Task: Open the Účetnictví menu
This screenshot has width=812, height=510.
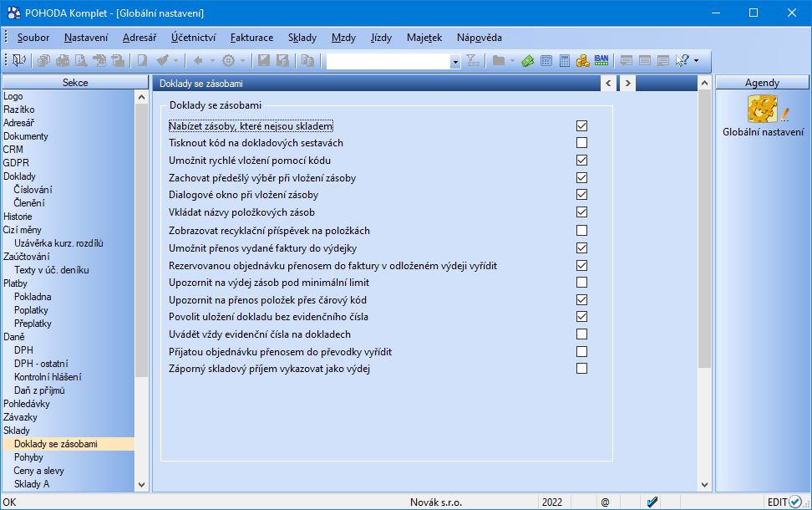Action: [193, 38]
